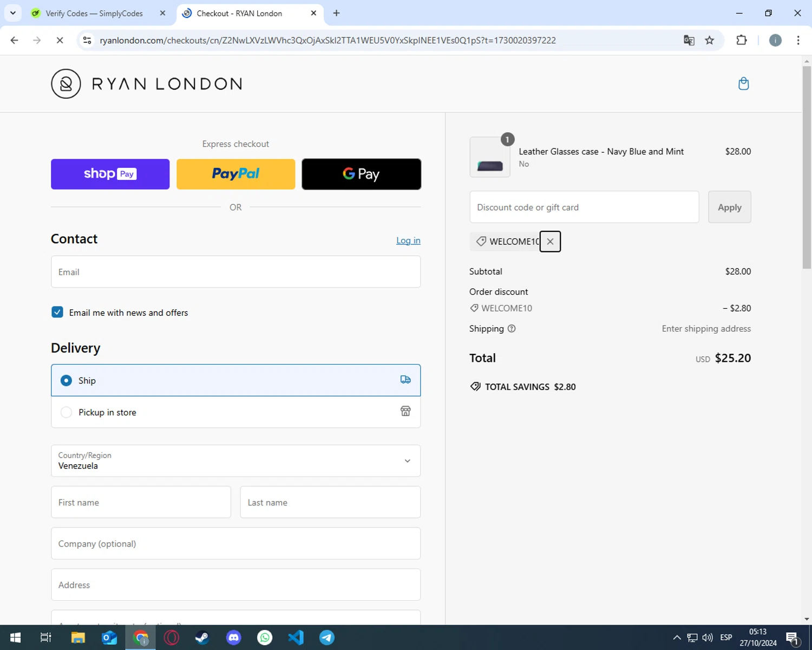Switch the ESP input language indicator
812x650 pixels.
pyautogui.click(x=726, y=638)
